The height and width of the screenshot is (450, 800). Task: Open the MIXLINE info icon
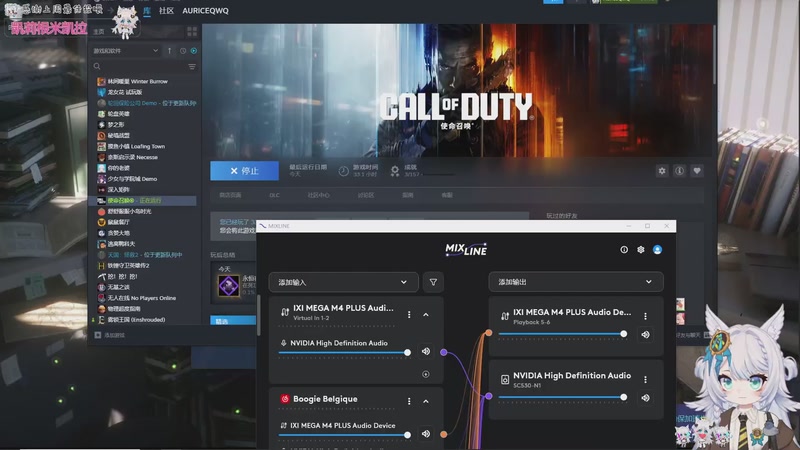624,249
